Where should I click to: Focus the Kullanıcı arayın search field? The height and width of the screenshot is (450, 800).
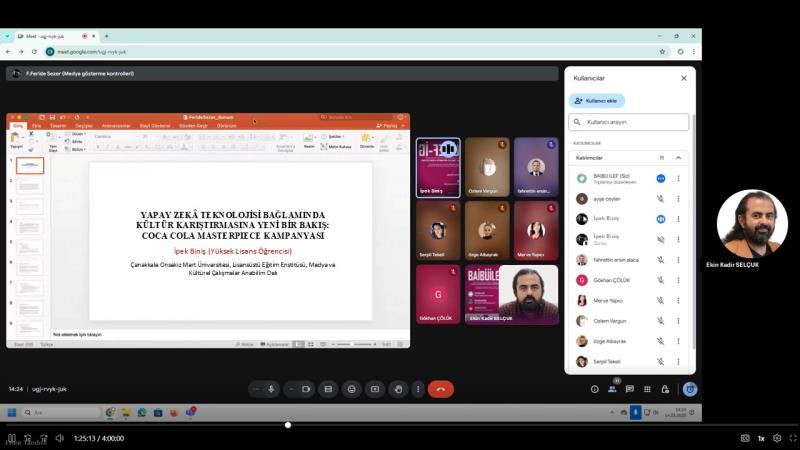(629, 122)
